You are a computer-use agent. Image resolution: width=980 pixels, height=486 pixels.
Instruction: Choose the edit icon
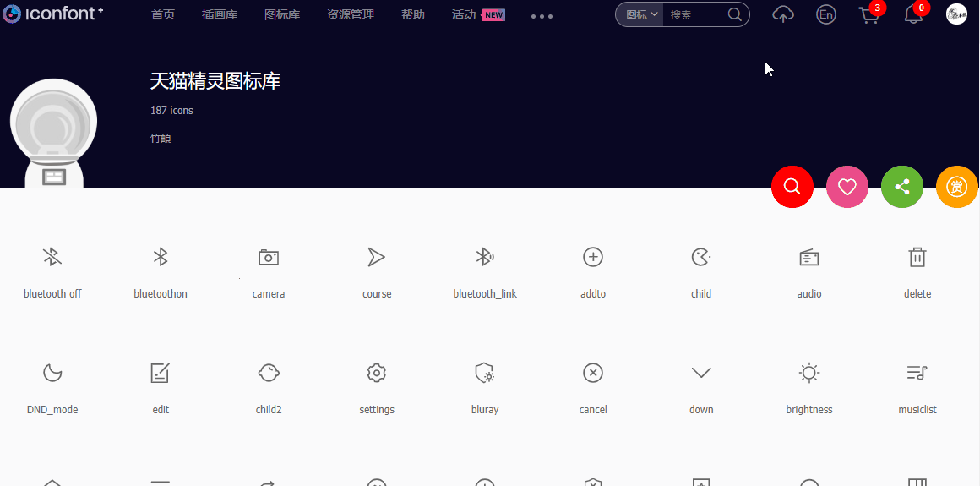(161, 373)
